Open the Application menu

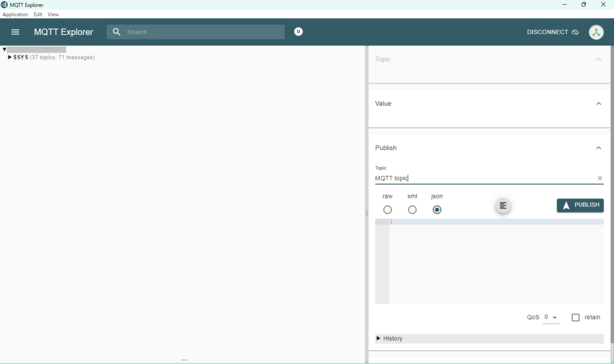point(15,14)
